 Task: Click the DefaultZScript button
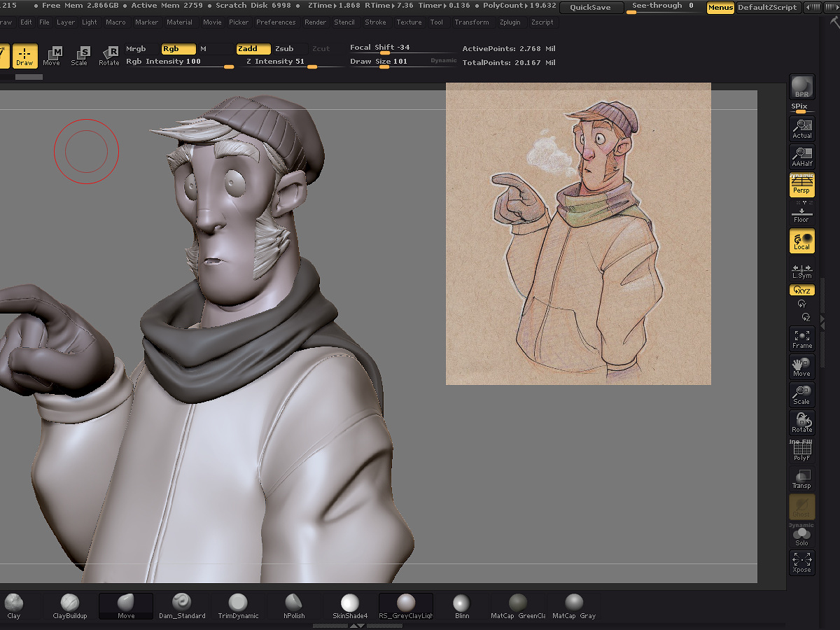pos(768,8)
